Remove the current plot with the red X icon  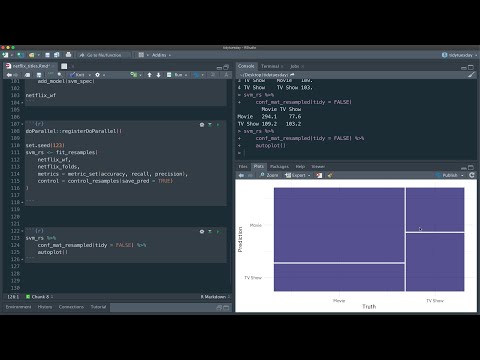319,175
